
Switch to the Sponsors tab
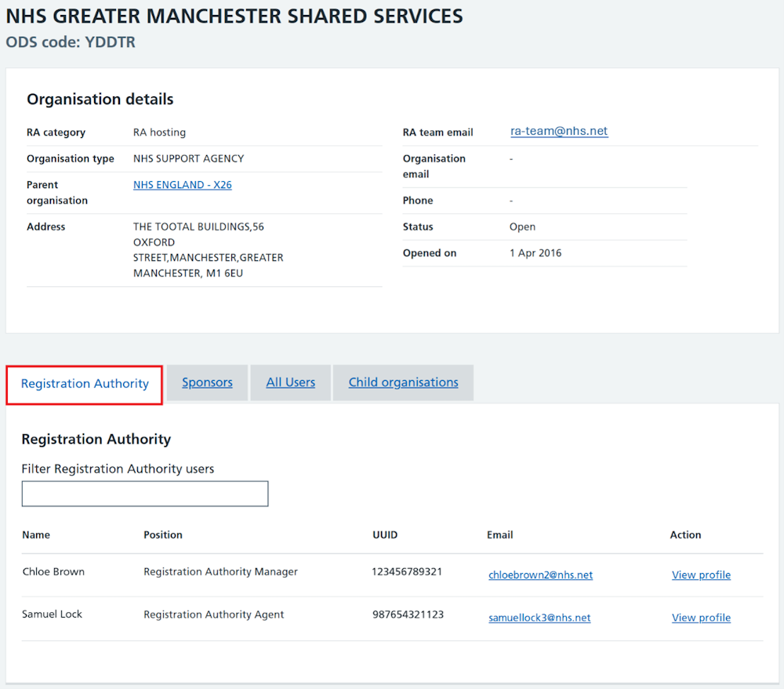click(x=207, y=383)
